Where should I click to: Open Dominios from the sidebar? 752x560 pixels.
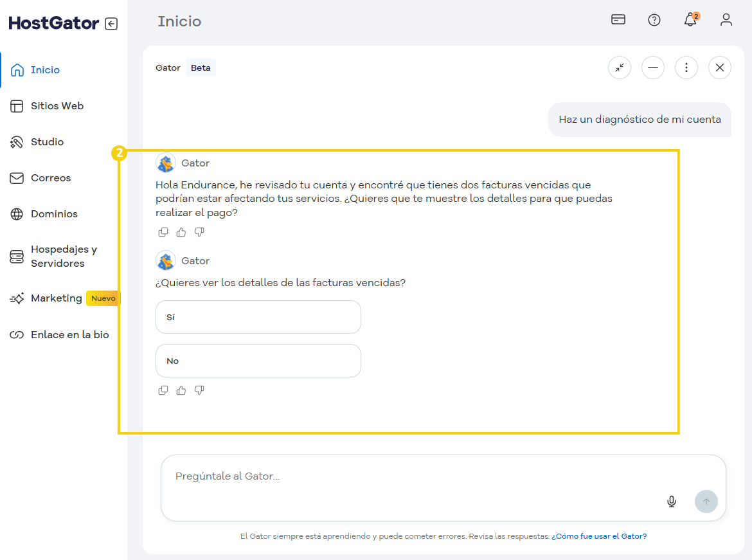tap(54, 214)
